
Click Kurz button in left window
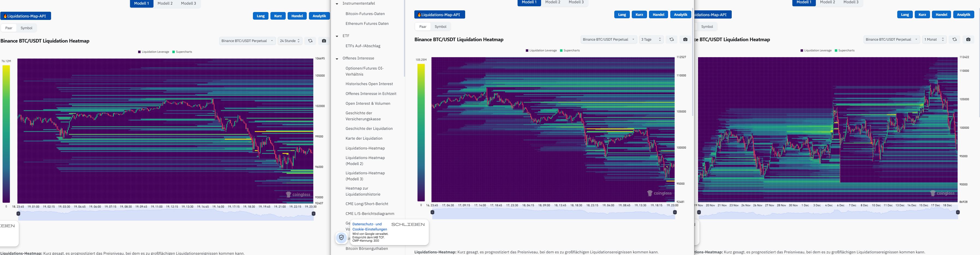pyautogui.click(x=278, y=16)
